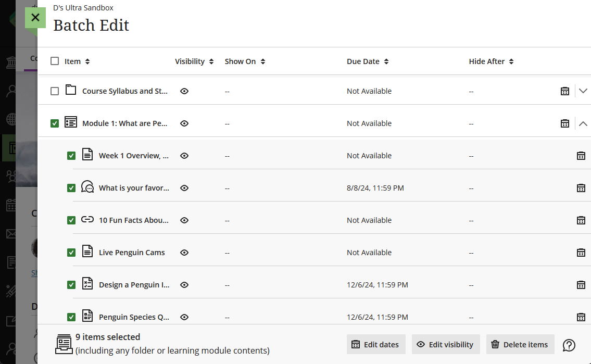This screenshot has height=364, width=591.
Task: Toggle the select all items checkbox
Action: (55, 61)
